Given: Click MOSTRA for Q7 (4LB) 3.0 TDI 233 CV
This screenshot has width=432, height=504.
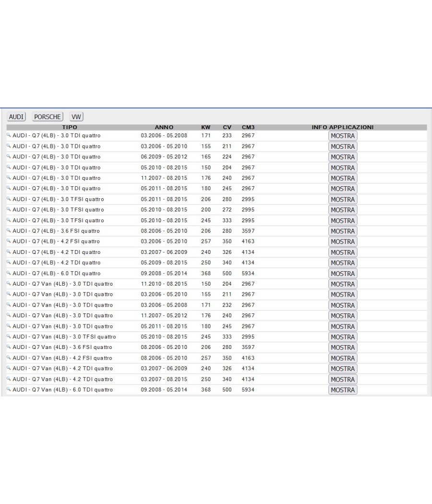Looking at the screenshot, I should coord(343,136).
